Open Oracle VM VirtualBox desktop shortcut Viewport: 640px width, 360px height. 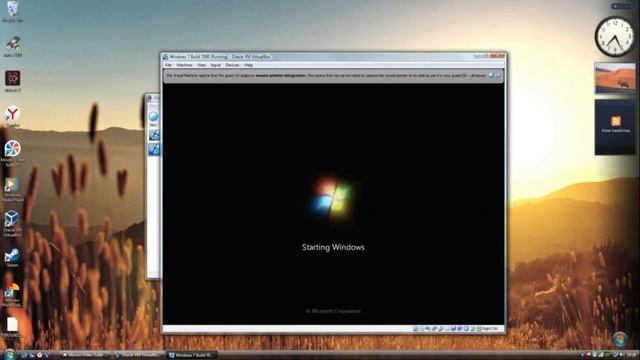[12, 224]
